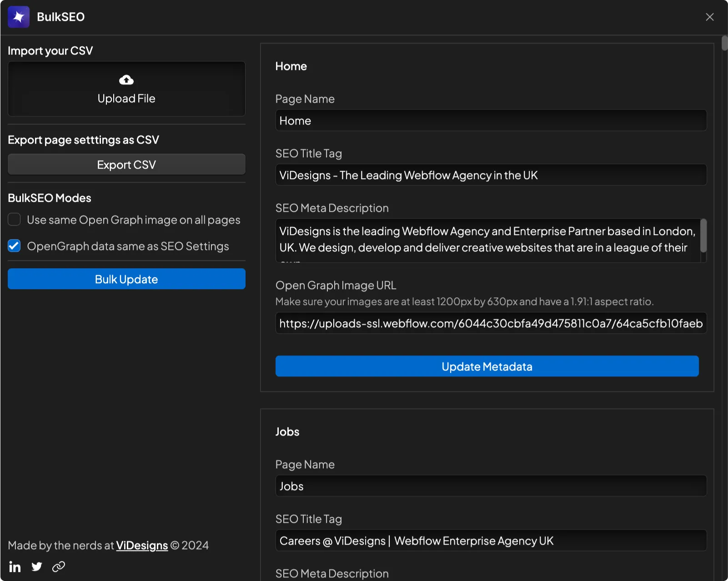The image size is (728, 581).
Task: Click the Jobs SEO Title Tag field
Action: tap(491, 541)
